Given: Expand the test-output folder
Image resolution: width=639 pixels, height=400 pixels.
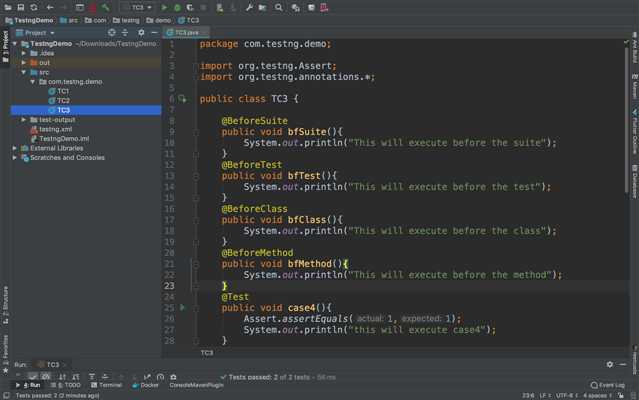Looking at the screenshot, I should 24,120.
